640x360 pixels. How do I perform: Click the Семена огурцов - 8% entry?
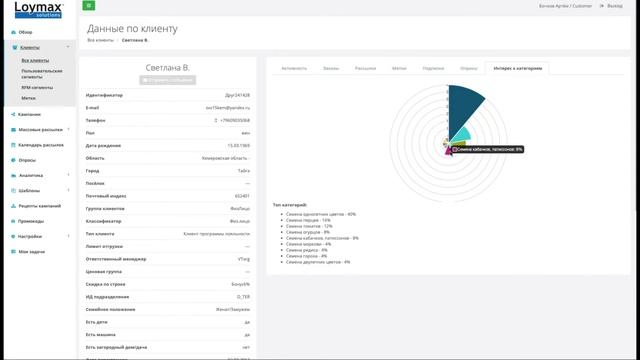308,232
